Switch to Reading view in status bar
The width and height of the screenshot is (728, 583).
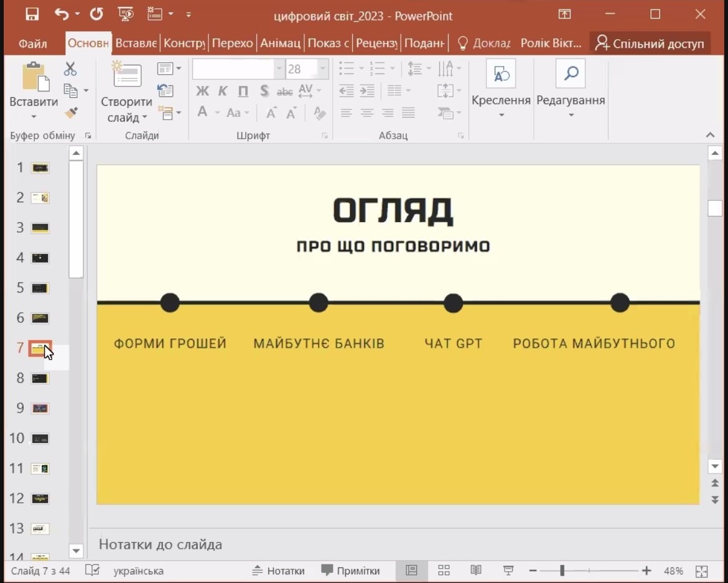click(476, 571)
